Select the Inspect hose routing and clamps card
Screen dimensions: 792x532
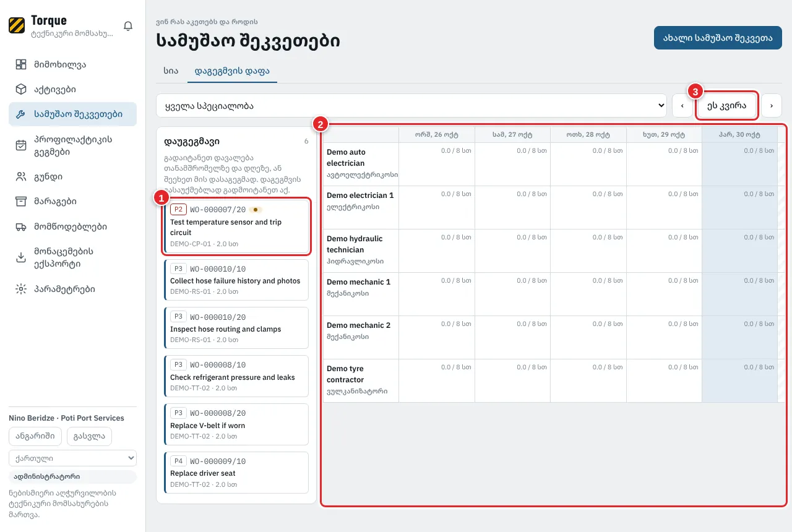click(236, 328)
